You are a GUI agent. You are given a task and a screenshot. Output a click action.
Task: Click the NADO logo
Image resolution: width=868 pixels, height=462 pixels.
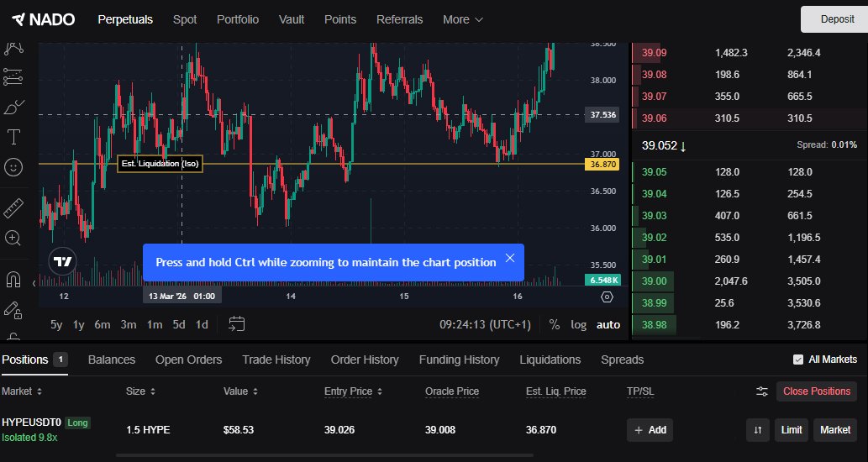pos(43,19)
